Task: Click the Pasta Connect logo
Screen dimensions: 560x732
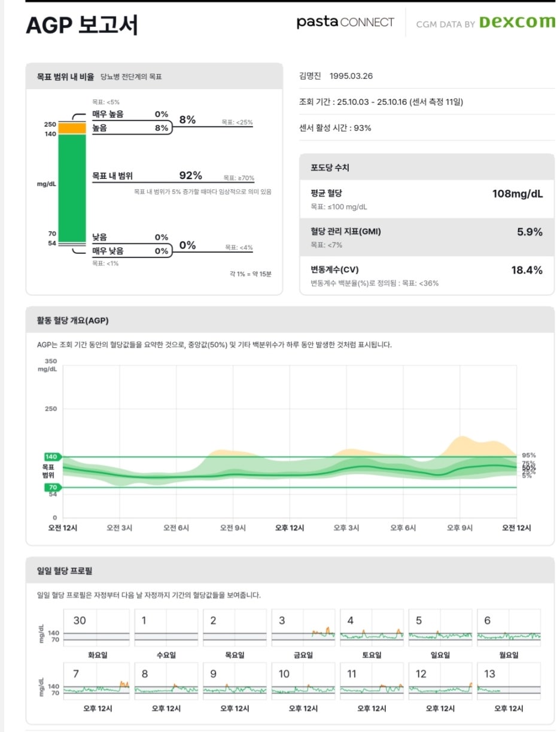Action: pyautogui.click(x=345, y=23)
